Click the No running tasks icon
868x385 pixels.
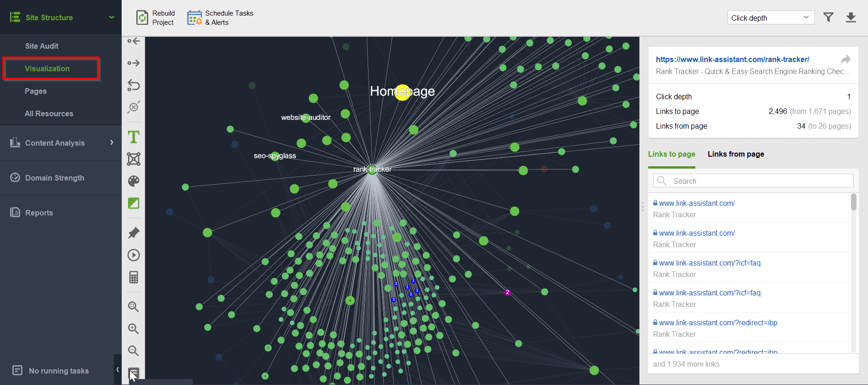(x=17, y=370)
